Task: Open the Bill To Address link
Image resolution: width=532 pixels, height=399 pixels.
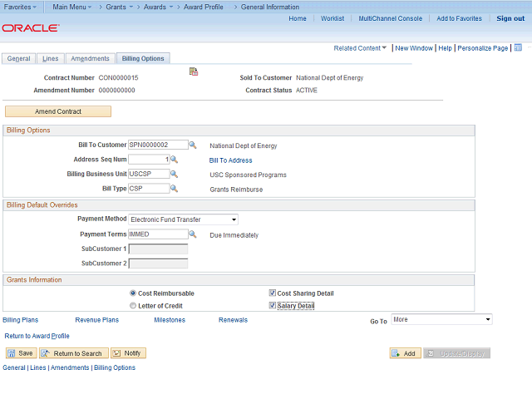Action: point(231,160)
